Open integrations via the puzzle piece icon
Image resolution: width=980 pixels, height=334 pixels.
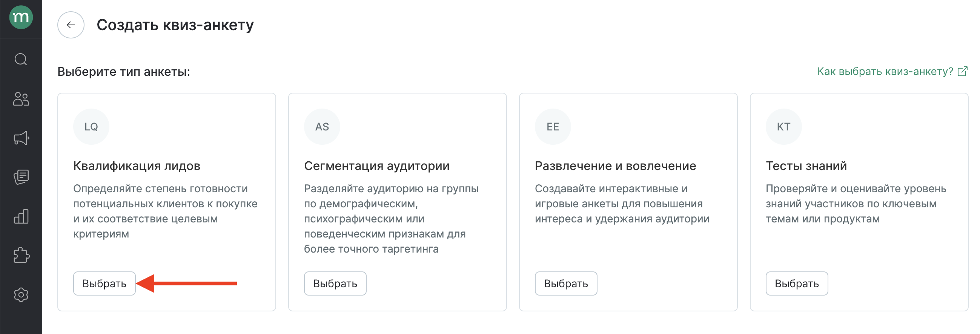click(x=21, y=255)
